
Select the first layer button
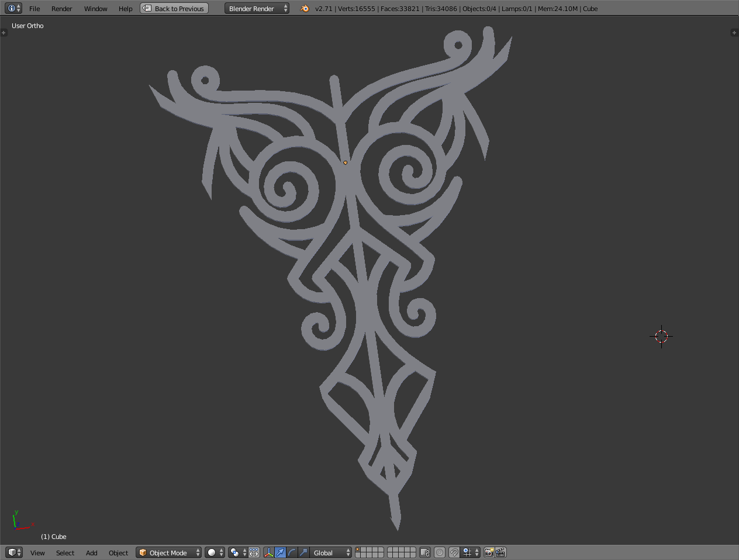pyautogui.click(x=358, y=550)
